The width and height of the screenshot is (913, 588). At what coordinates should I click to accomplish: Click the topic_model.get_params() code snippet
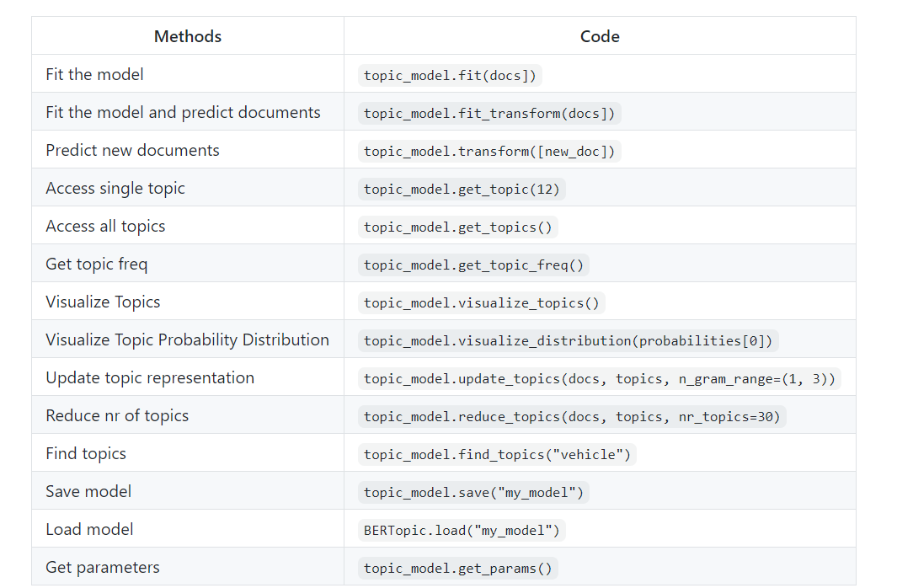point(457,568)
